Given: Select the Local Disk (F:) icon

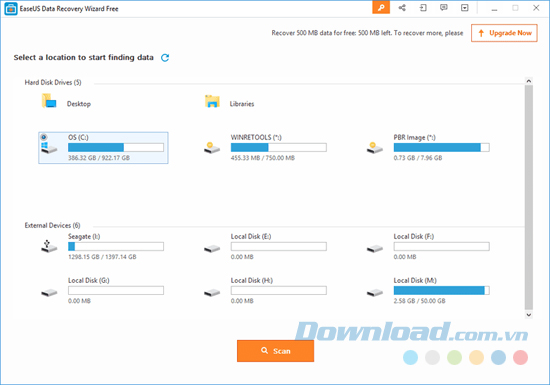Looking at the screenshot, I should pos(375,249).
